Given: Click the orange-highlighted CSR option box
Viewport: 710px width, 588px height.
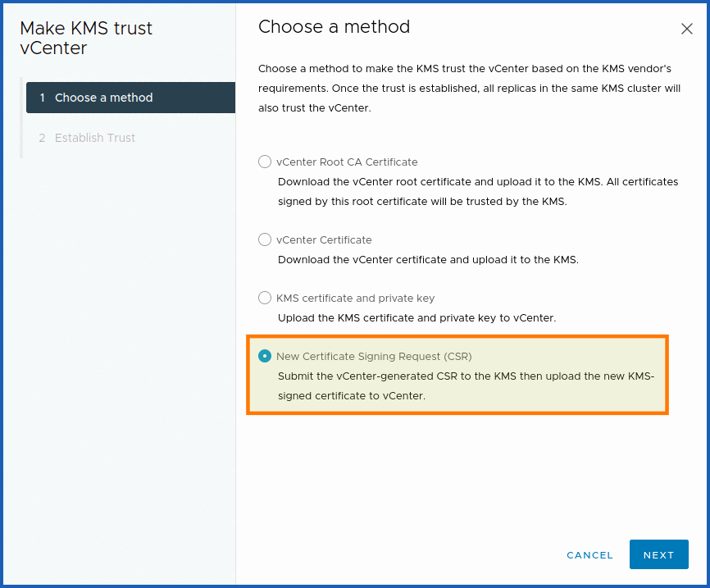Looking at the screenshot, I should 457,376.
